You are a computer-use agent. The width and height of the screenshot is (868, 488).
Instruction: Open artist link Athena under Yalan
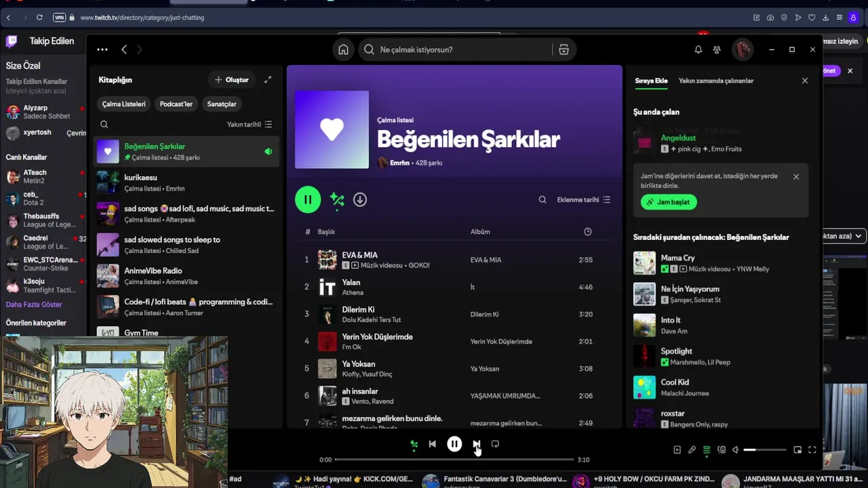353,293
